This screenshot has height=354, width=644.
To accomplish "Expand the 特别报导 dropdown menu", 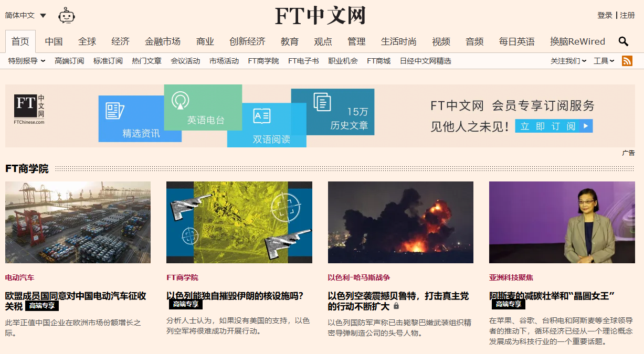I will [x=27, y=61].
